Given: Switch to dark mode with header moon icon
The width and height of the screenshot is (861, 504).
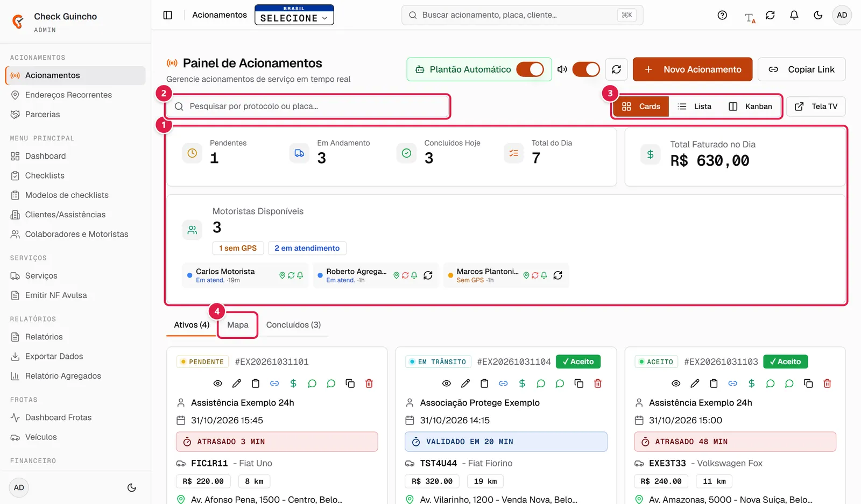Looking at the screenshot, I should point(818,15).
